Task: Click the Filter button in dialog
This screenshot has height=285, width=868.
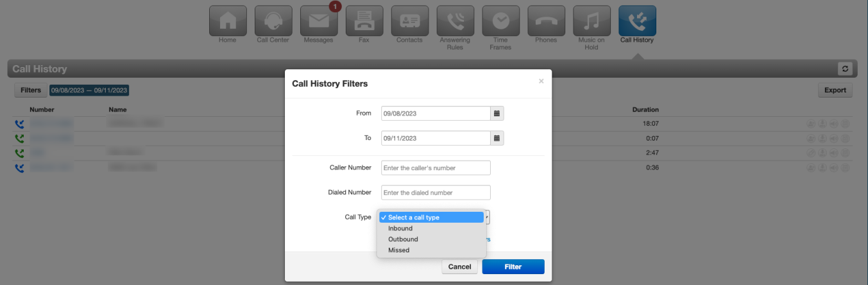Action: [513, 266]
